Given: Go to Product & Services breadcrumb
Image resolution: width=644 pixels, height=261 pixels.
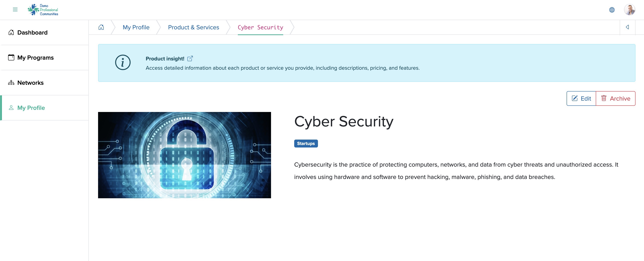Looking at the screenshot, I should click(x=193, y=27).
